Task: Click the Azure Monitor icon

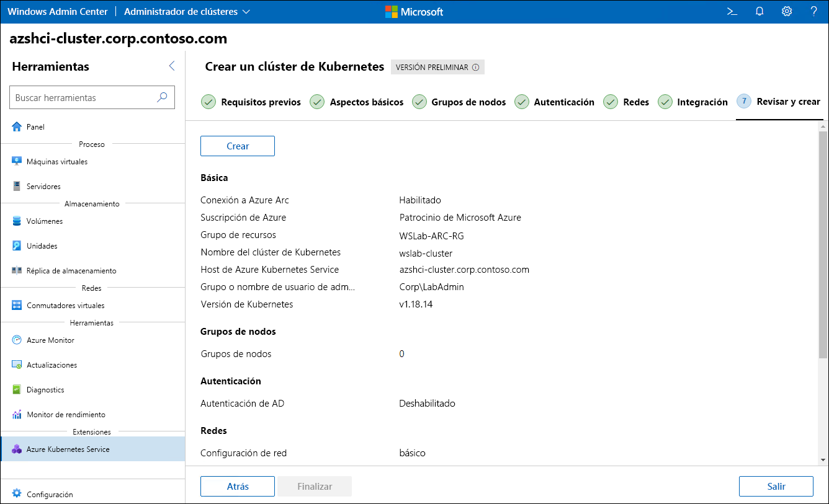Action: (17, 340)
